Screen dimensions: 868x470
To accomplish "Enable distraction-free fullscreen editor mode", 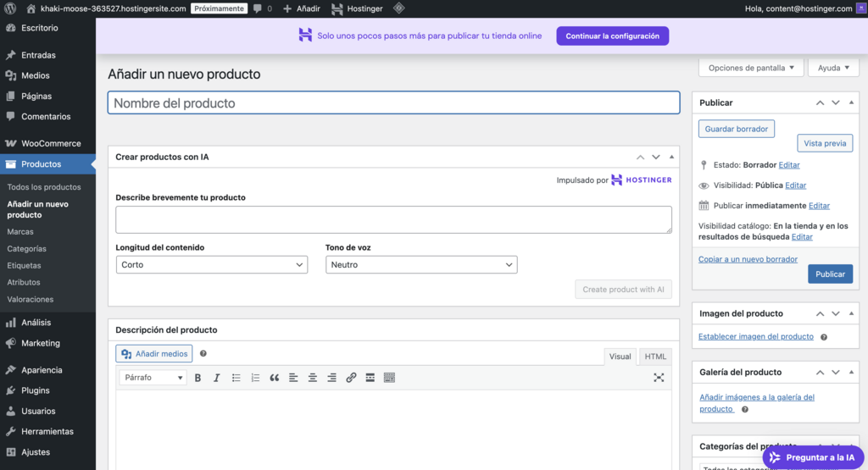I will click(x=659, y=378).
